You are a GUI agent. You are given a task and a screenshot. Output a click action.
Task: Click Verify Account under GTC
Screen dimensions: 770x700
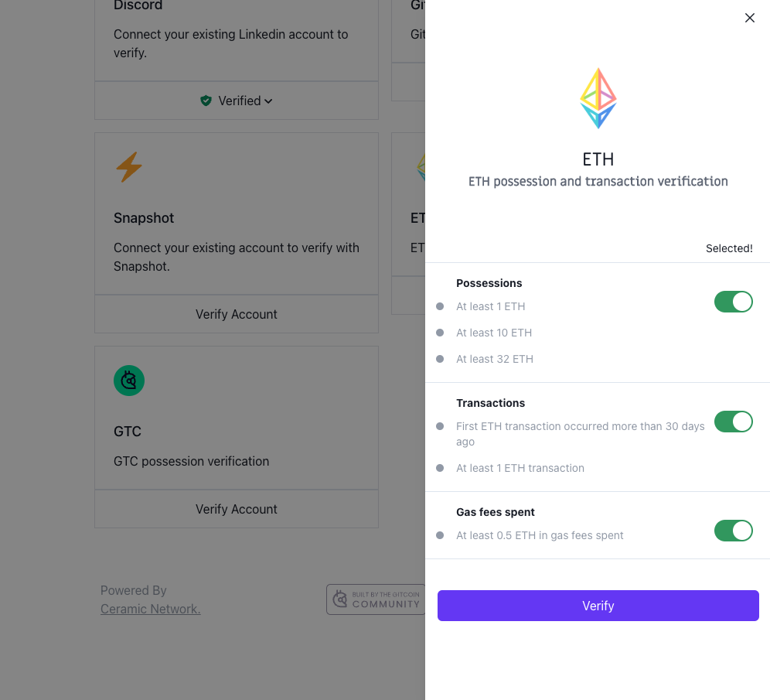click(x=236, y=509)
